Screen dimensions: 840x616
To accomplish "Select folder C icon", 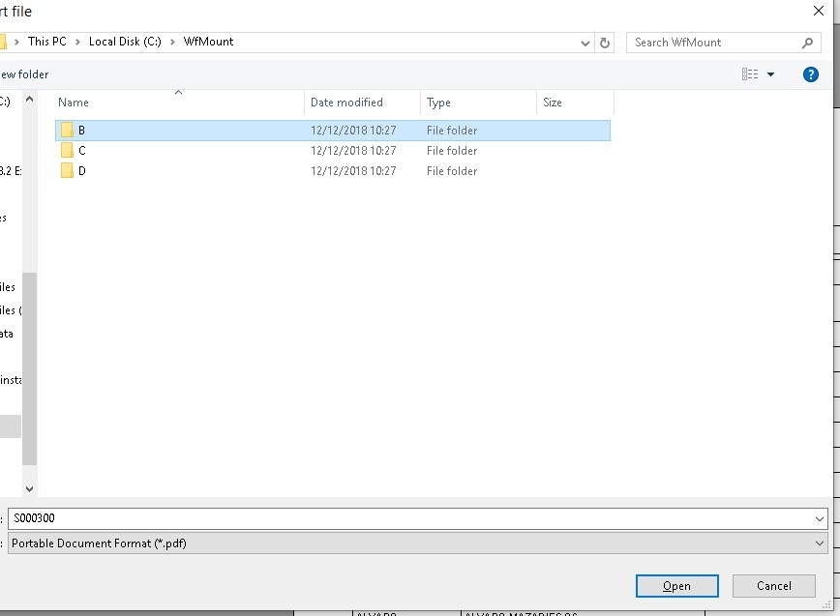I will coord(67,151).
